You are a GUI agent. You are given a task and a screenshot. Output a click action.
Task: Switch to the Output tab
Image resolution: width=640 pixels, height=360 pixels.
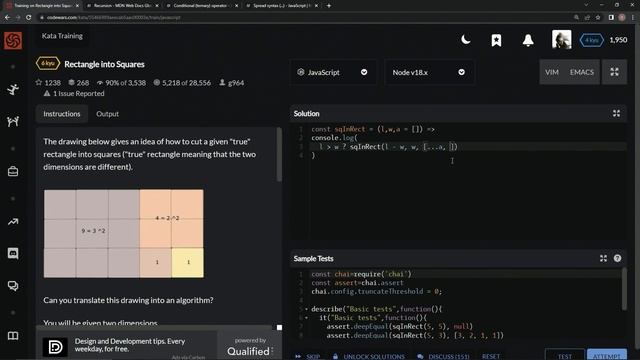pyautogui.click(x=107, y=114)
